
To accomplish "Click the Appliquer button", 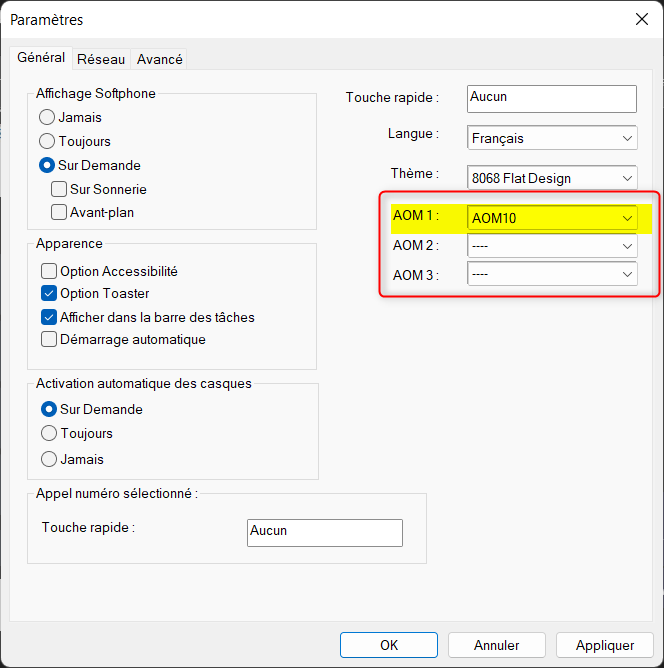I will (605, 645).
